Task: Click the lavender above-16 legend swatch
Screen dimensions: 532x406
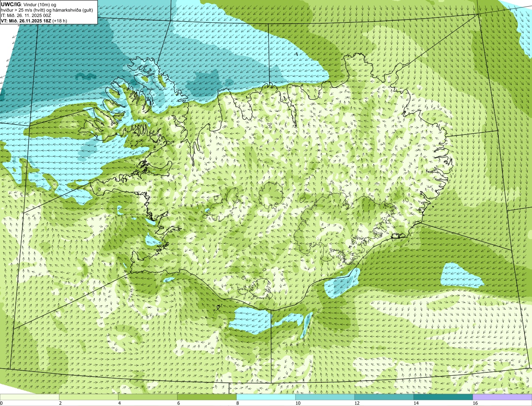Action: (502, 397)
